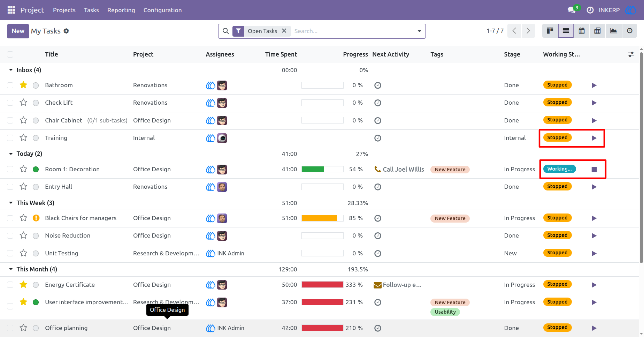The image size is (644, 337).
Task: Collapse the Inbox (4) group
Action: [11, 70]
